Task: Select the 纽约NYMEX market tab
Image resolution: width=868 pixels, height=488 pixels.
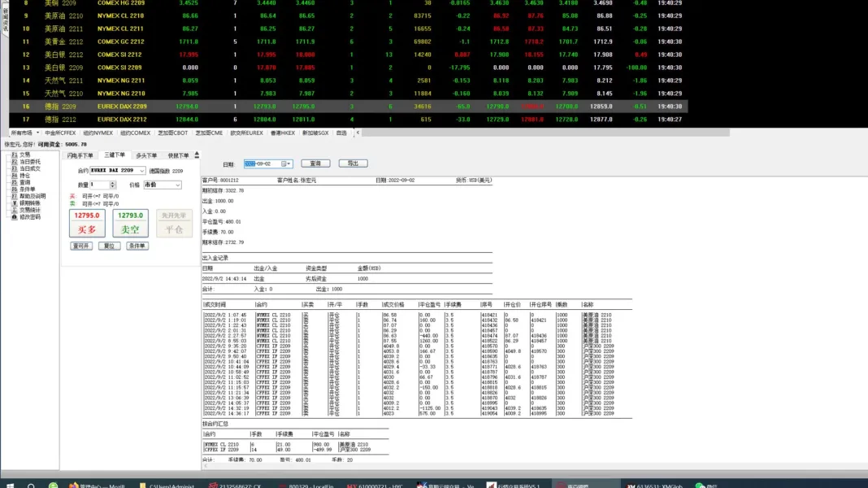Action: tap(98, 133)
